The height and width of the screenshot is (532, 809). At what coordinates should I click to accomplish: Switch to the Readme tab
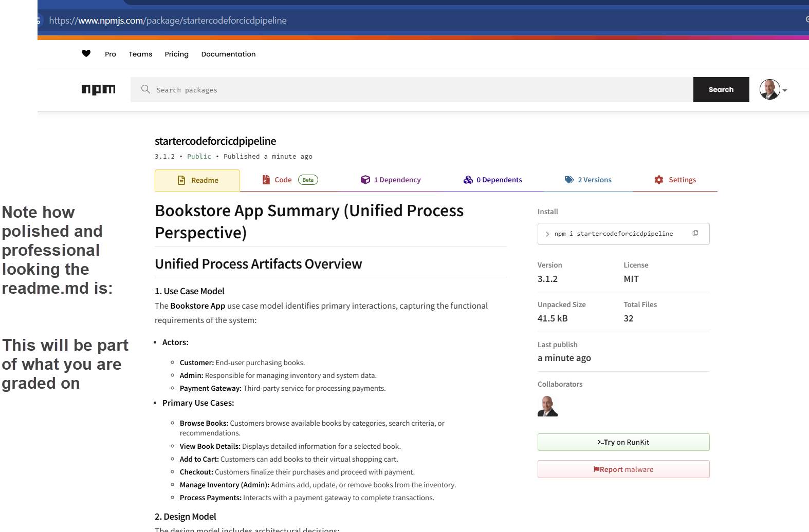(197, 180)
